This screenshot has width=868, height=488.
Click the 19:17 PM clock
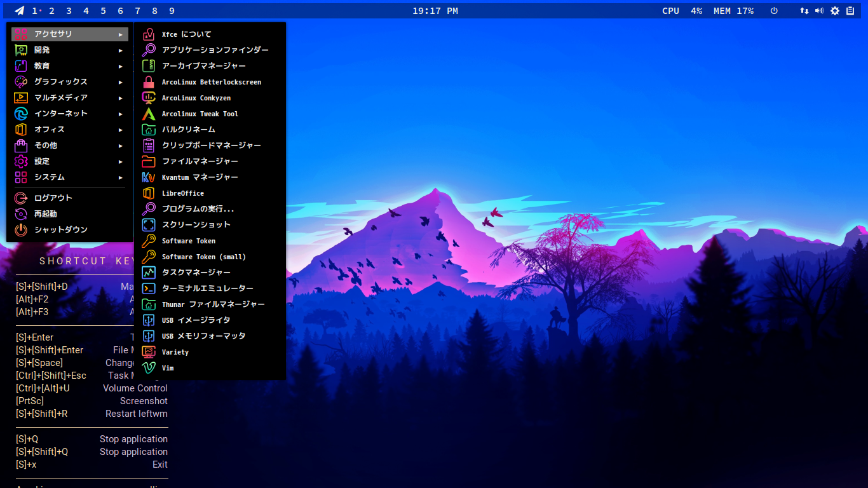click(x=435, y=11)
